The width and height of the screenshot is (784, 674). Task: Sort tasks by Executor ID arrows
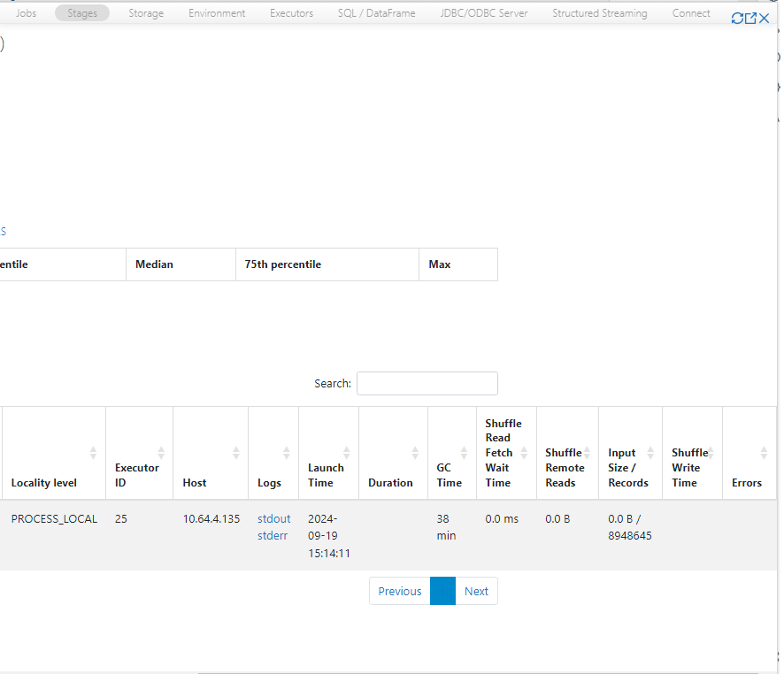(160, 453)
